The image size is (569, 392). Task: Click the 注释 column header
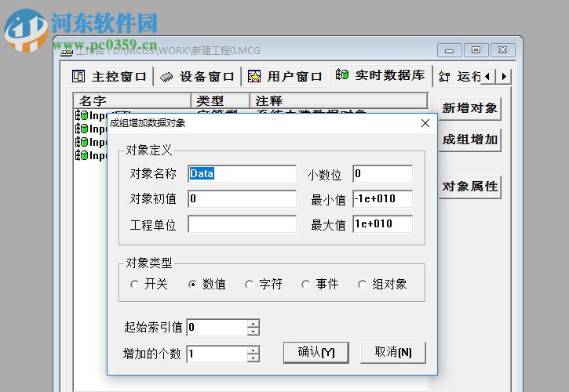[339, 100]
